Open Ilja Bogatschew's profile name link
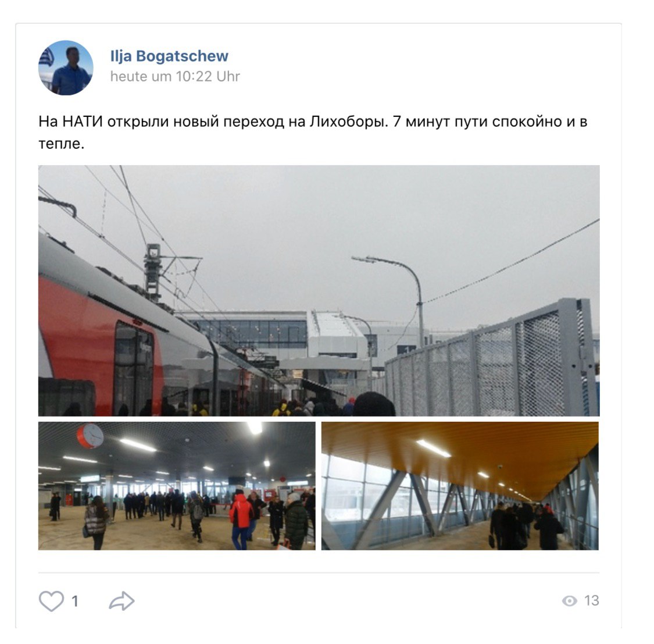 click(x=169, y=56)
